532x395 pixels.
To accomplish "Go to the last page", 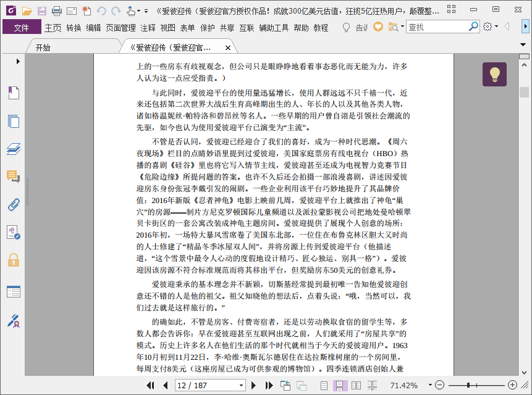I will (x=269, y=385).
